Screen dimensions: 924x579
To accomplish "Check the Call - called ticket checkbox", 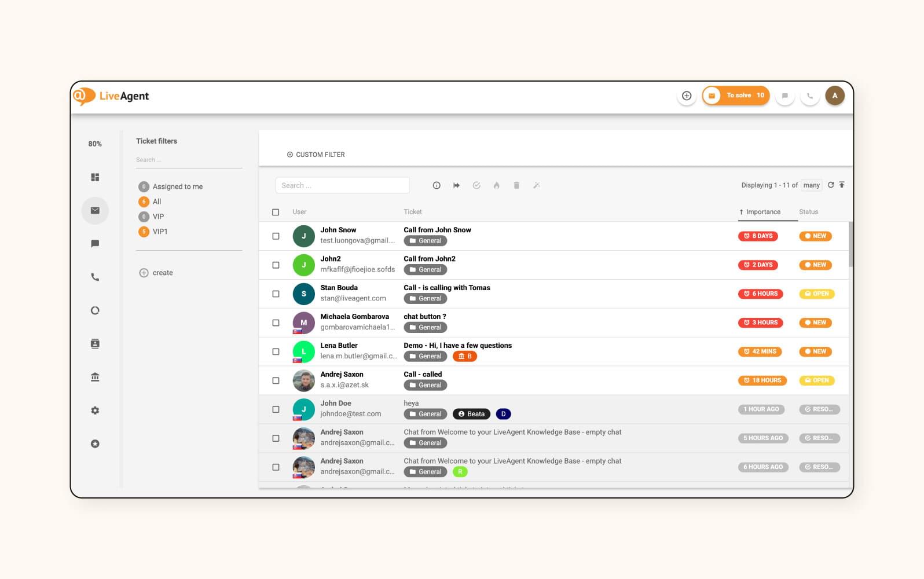I will click(x=276, y=380).
